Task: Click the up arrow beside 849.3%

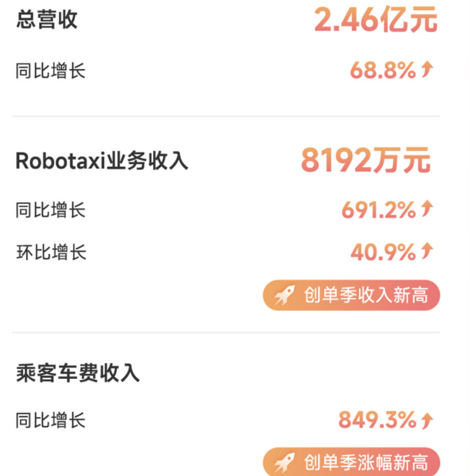Action: click(x=427, y=420)
